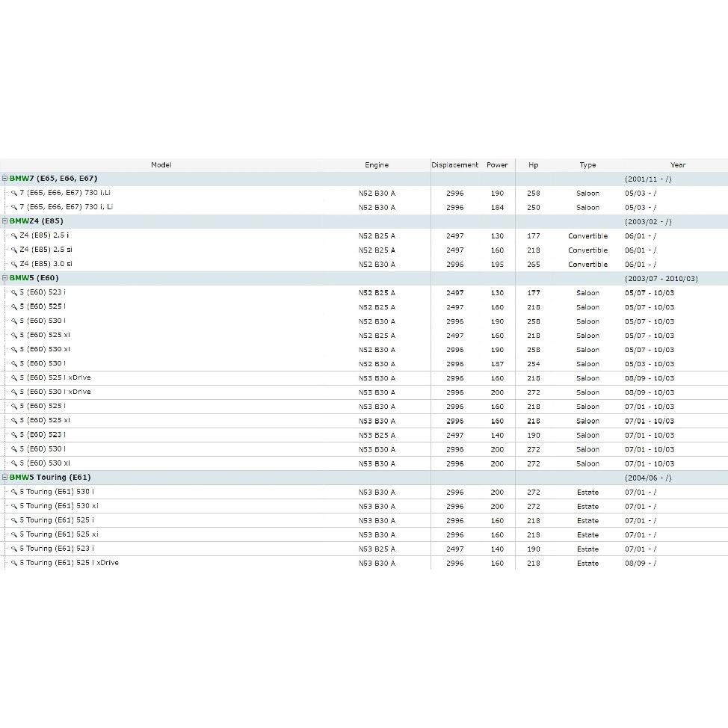Click magnifier icon beside Z4 (E85) 2.5 si
Screen dimensions: 728x728
[14, 250]
